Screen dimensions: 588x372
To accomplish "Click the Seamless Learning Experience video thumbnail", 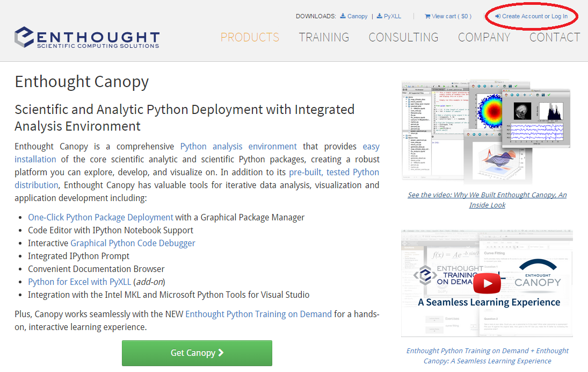I will click(x=487, y=283).
